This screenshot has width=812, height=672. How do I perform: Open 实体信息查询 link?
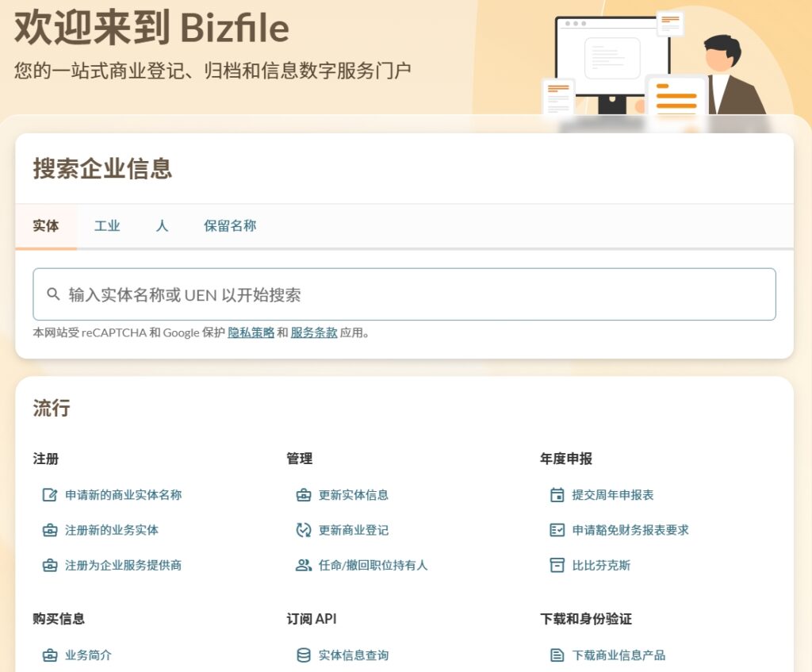(x=354, y=655)
